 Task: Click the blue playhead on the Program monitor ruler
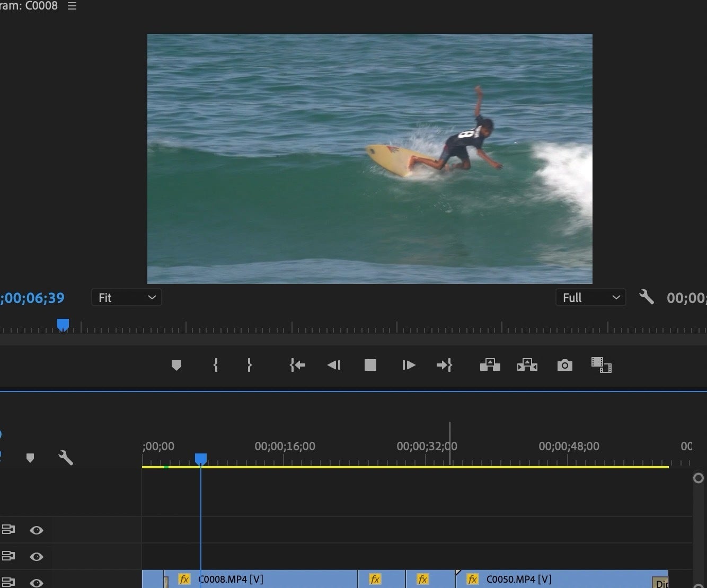[63, 324]
